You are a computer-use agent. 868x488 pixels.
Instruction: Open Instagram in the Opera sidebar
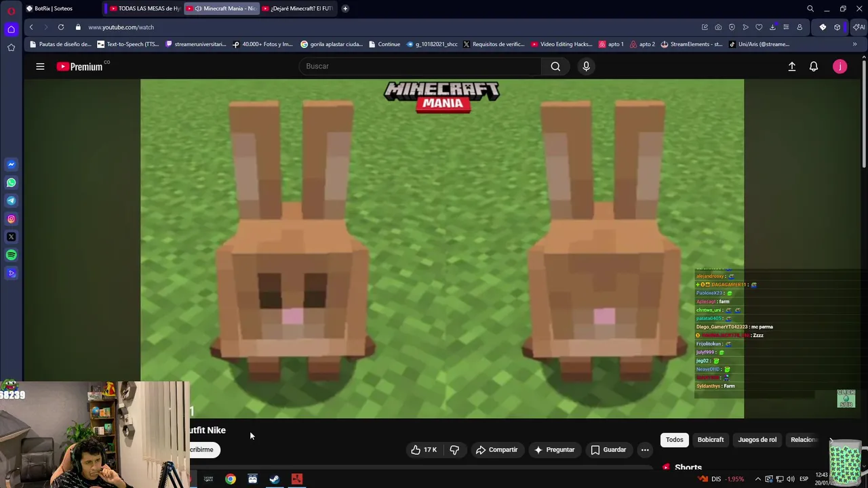click(x=11, y=219)
